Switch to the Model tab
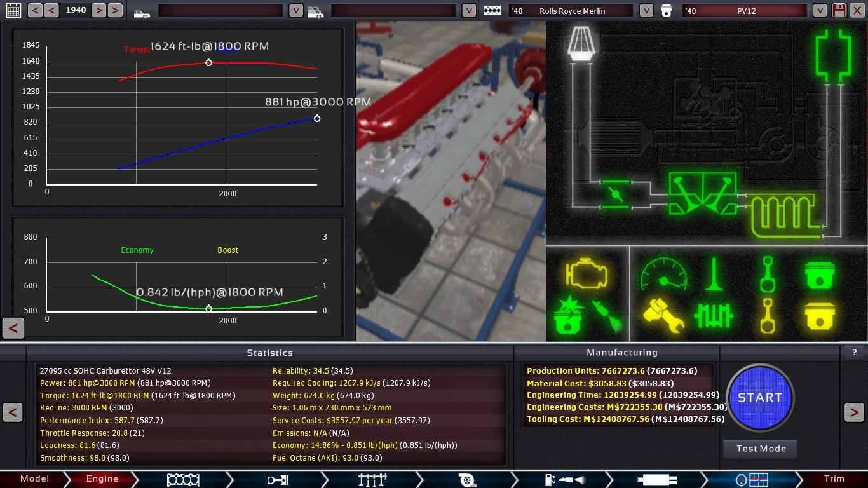The width and height of the screenshot is (868, 488). pyautogui.click(x=35, y=478)
